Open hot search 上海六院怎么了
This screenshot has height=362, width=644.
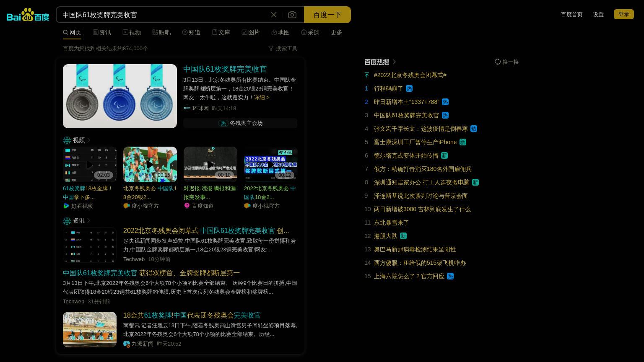(x=409, y=276)
